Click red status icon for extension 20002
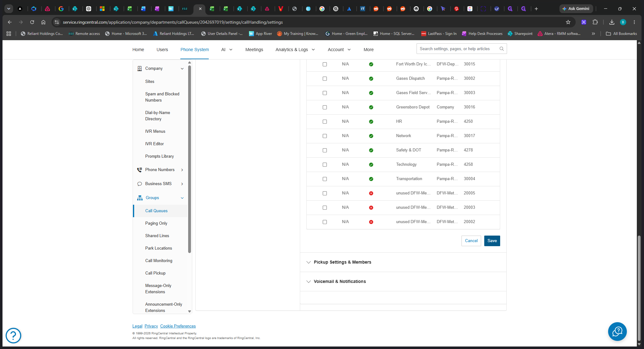Screen dimensions: 644x349 371,222
